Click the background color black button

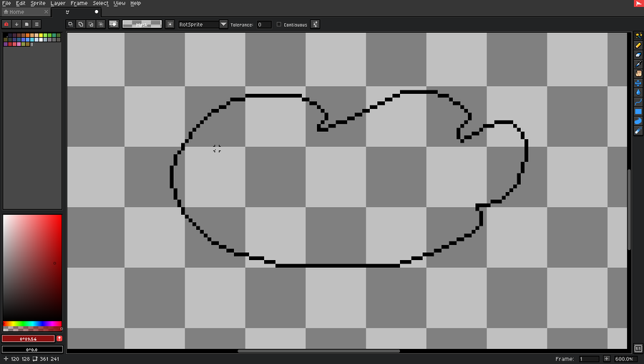[32, 349]
